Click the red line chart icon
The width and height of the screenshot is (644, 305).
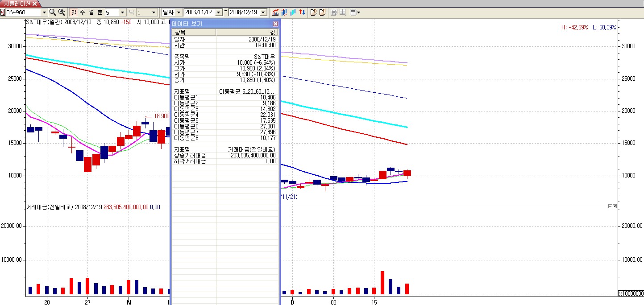(275, 12)
